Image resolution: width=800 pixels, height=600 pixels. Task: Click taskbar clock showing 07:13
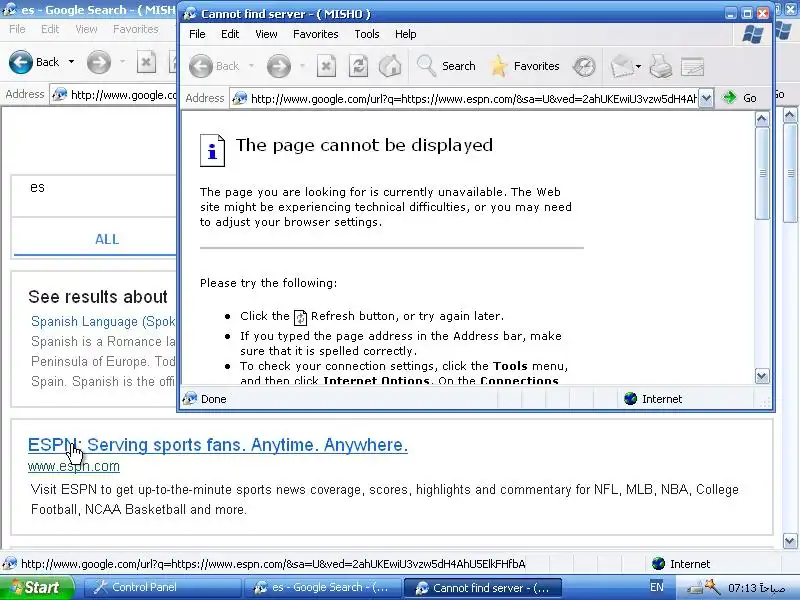[x=757, y=588]
